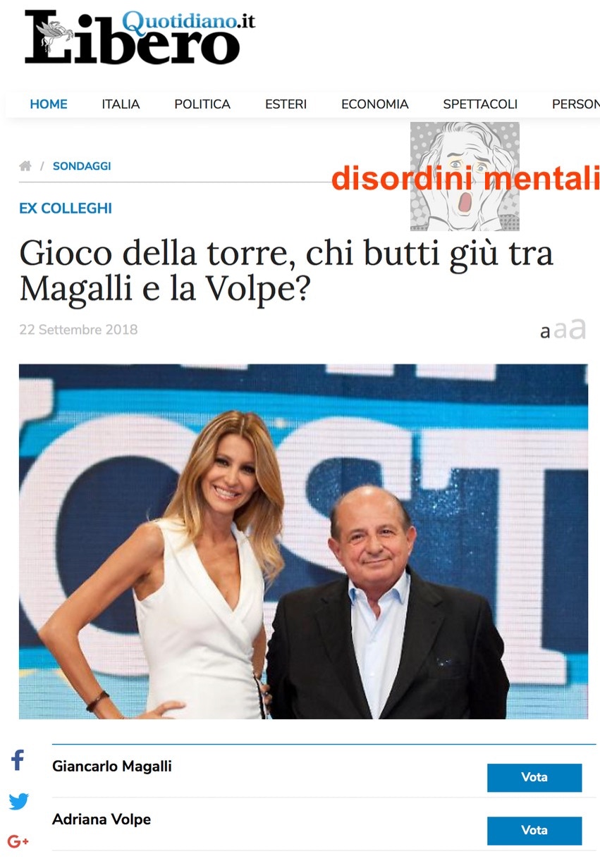Image resolution: width=600 pixels, height=868 pixels.
Task: Open the Magalli and Volpe photo
Action: tap(303, 541)
